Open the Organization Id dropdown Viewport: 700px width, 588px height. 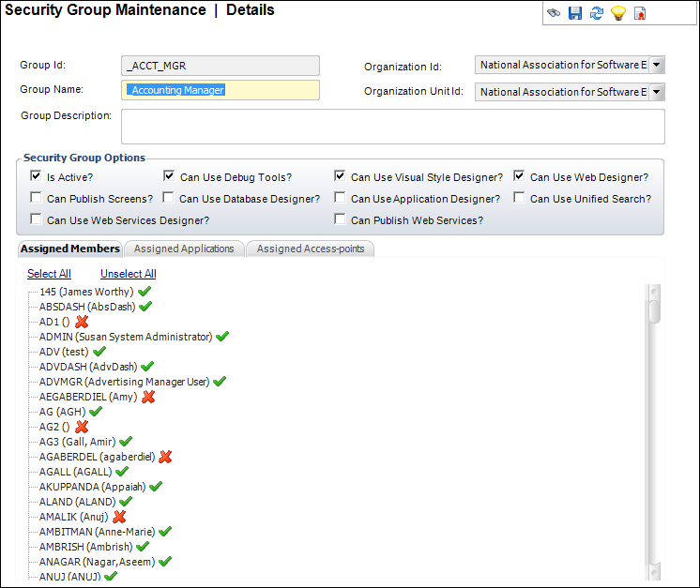pos(657,65)
